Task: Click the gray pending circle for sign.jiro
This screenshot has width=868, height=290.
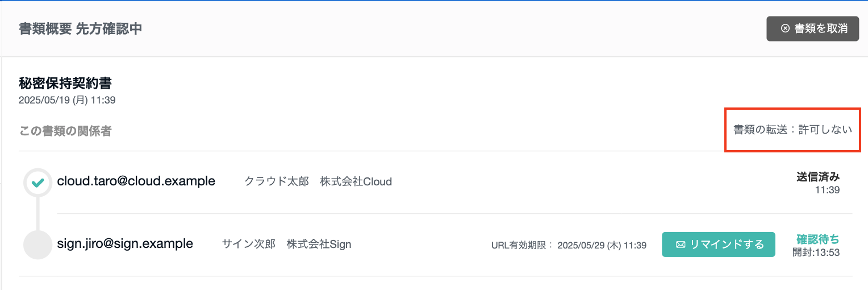Action: tap(38, 245)
